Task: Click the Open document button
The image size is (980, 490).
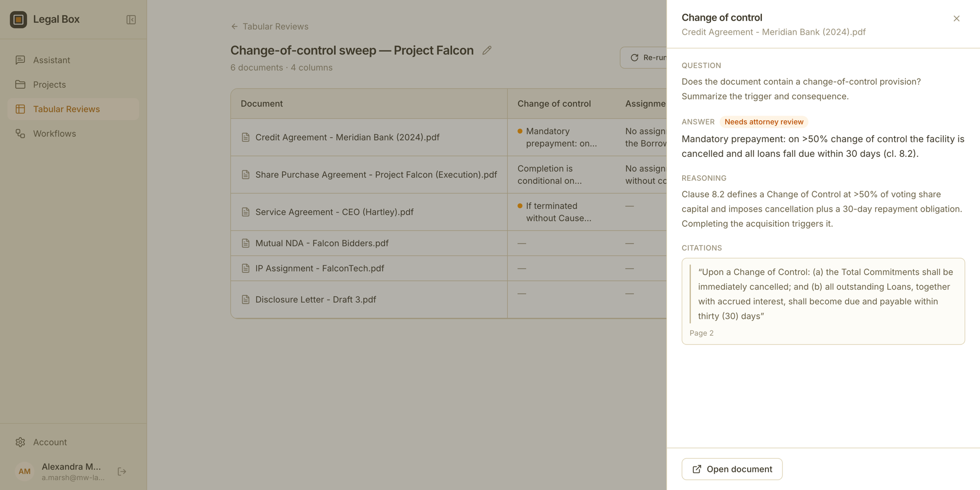Action: coord(732,469)
